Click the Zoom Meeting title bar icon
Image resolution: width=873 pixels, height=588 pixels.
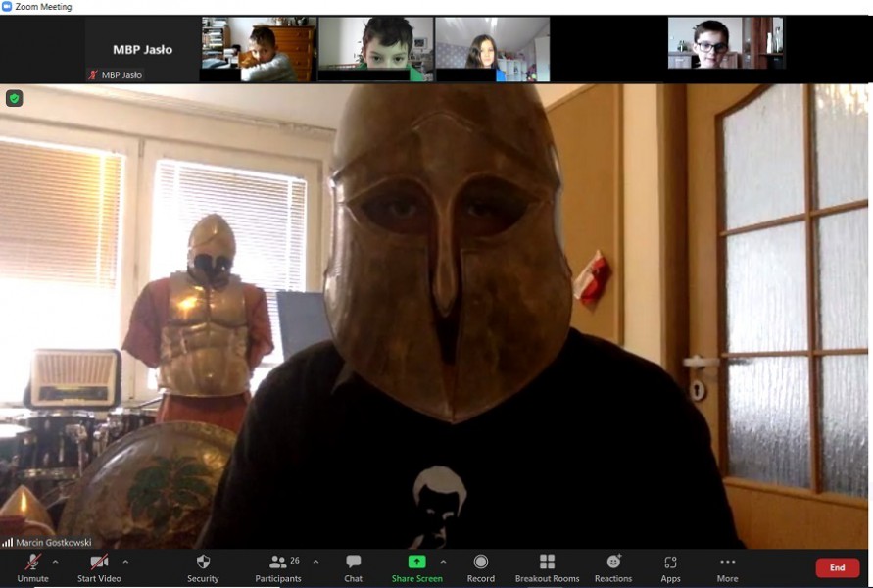pos(7,7)
